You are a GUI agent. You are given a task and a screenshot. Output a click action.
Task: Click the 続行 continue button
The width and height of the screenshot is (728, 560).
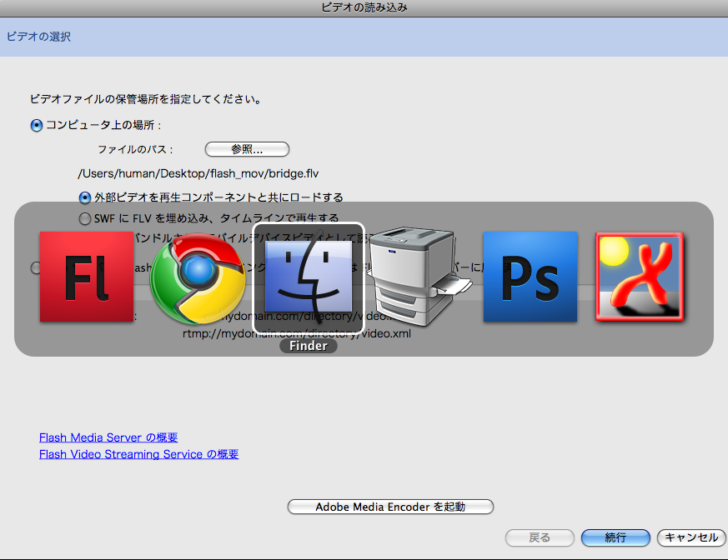pyautogui.click(x=615, y=537)
